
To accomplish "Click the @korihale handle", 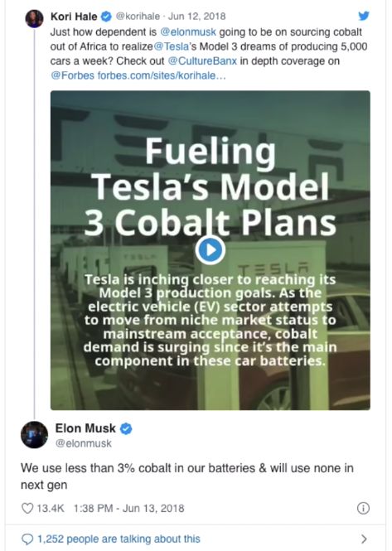I will click(138, 17).
